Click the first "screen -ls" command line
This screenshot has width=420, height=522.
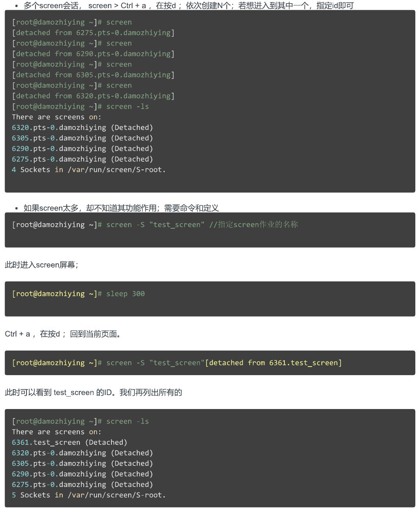(x=127, y=106)
